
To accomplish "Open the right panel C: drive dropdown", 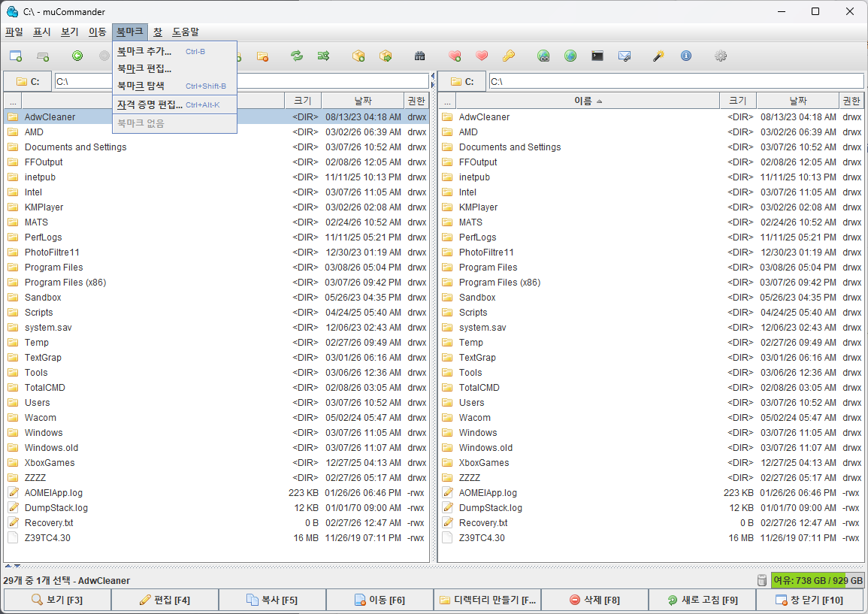I will click(x=462, y=81).
